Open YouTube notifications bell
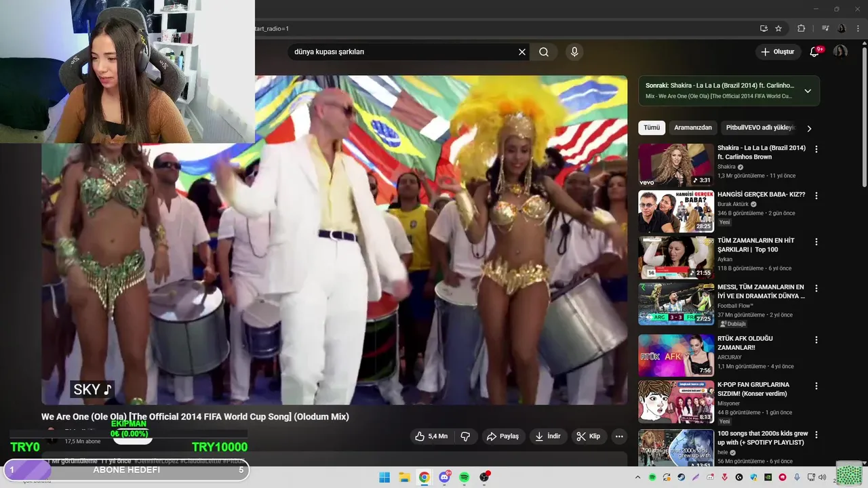868x488 pixels. tap(815, 52)
